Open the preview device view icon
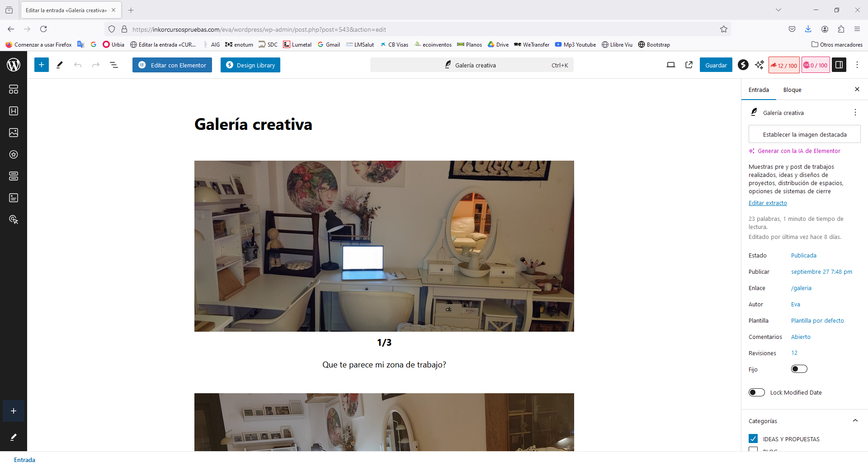This screenshot has height=467, width=868. click(x=671, y=65)
